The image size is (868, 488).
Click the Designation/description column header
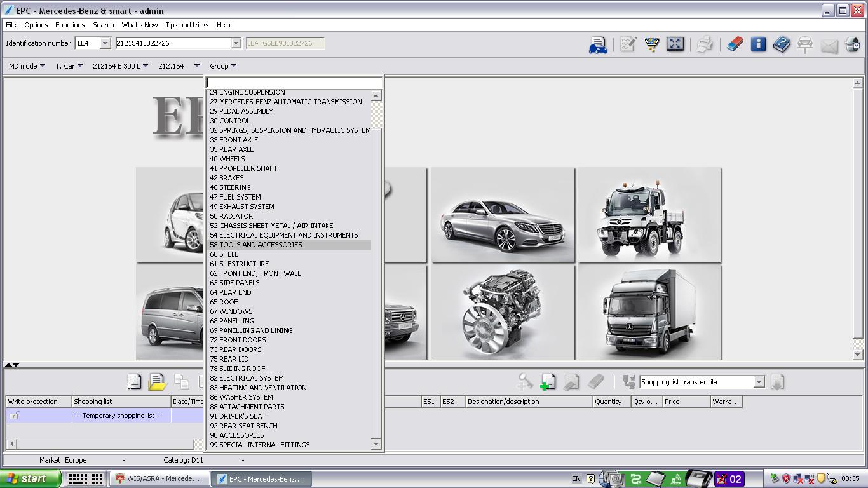tap(529, 402)
